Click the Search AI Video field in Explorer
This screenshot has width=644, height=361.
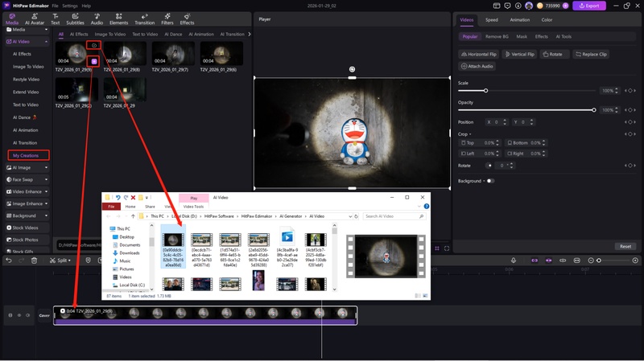(x=394, y=216)
